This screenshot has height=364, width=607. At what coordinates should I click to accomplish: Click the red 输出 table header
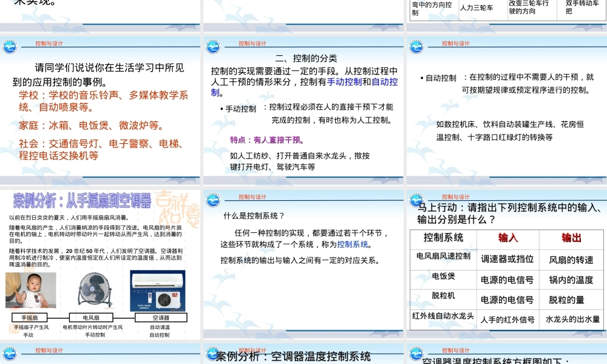point(571,238)
